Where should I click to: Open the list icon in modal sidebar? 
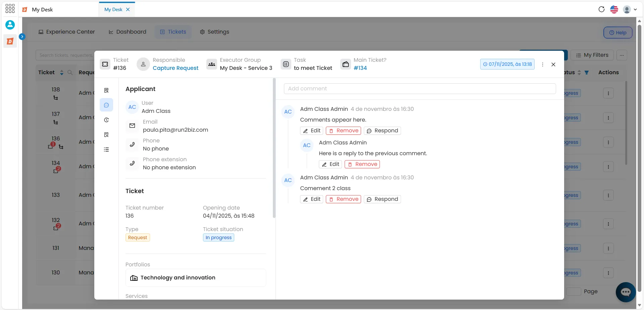[x=106, y=149]
